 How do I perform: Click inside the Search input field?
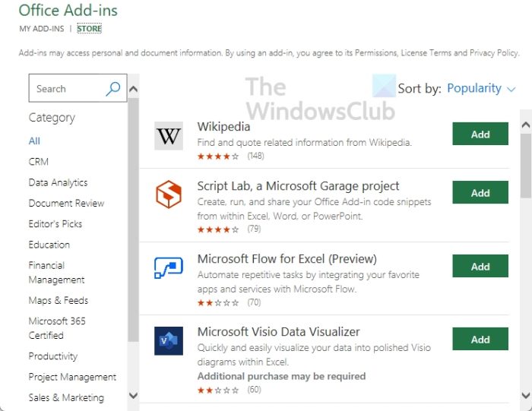pyautogui.click(x=65, y=89)
